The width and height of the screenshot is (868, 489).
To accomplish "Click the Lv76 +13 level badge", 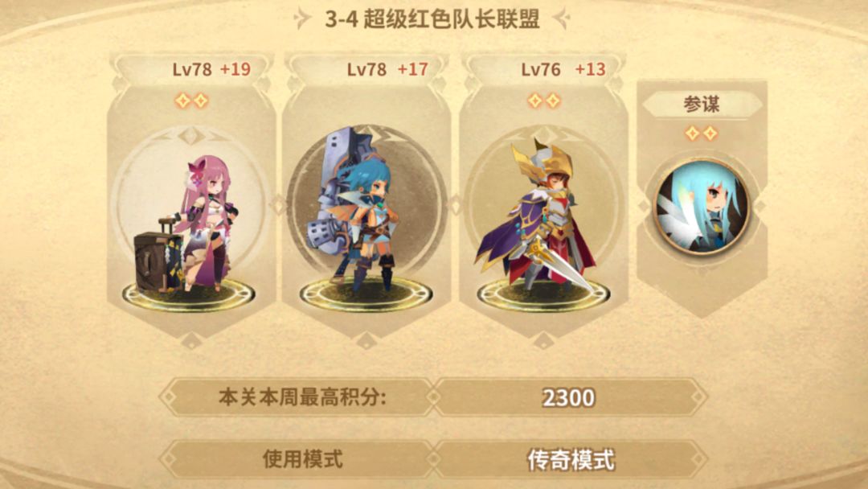I will coord(563,69).
